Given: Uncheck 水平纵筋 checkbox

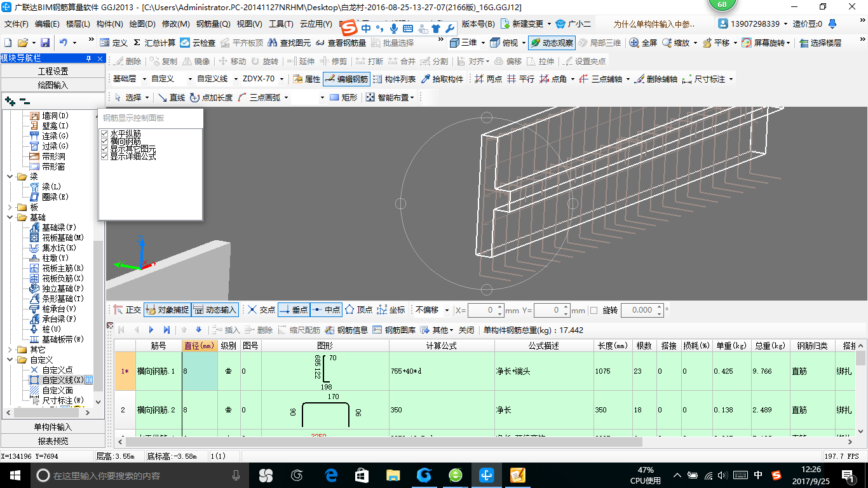Looking at the screenshot, I should 105,134.
